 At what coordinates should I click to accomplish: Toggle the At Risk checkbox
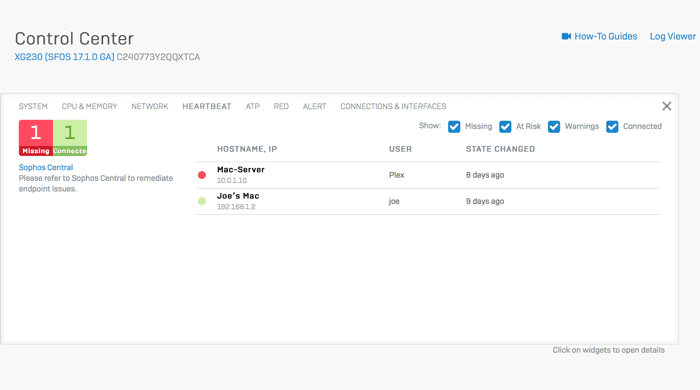[x=505, y=127]
